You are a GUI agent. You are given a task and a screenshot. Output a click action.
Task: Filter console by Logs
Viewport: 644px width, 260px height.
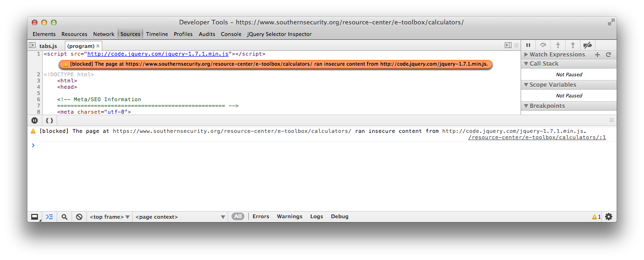tap(316, 216)
